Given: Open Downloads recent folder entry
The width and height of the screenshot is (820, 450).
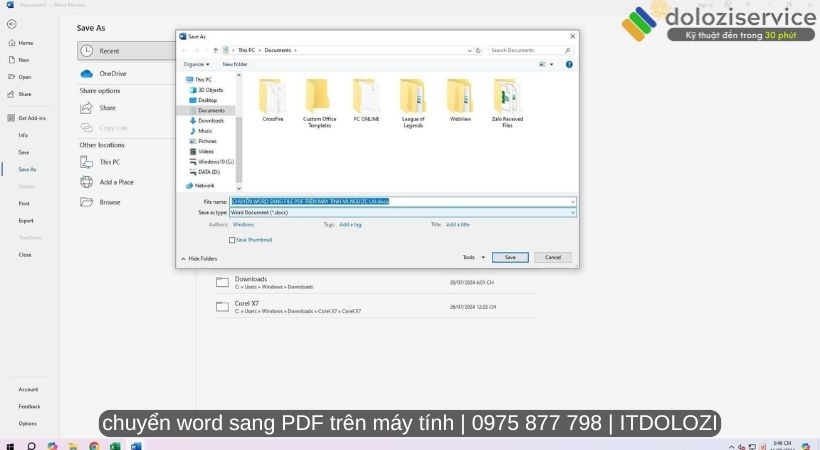Looking at the screenshot, I should click(374, 283).
